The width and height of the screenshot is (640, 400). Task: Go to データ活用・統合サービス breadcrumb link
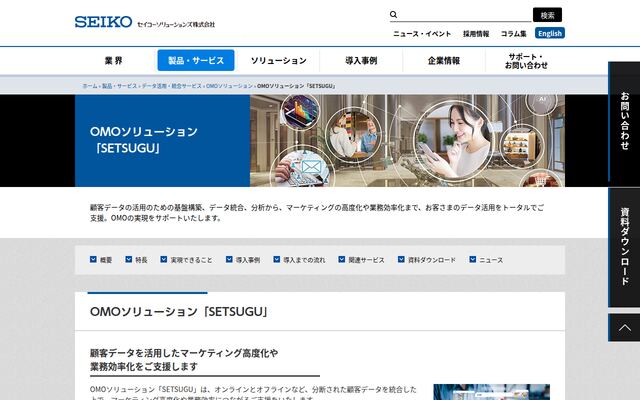click(x=172, y=86)
